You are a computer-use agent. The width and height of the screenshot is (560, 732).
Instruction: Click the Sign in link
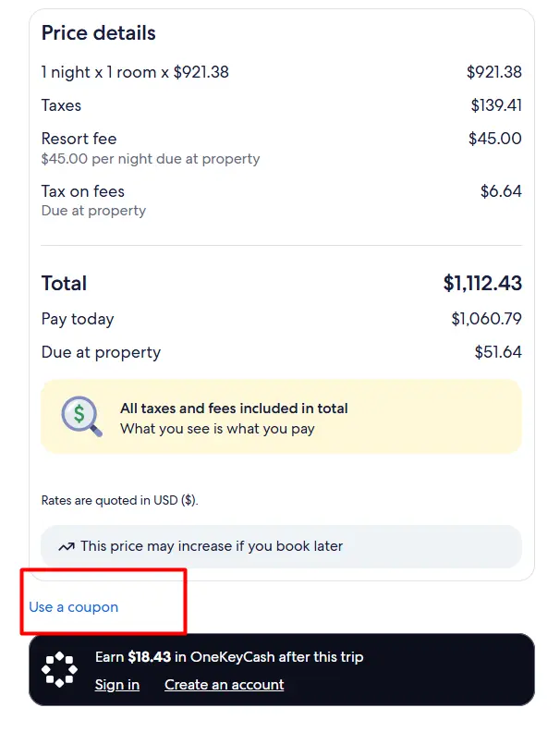[117, 685]
